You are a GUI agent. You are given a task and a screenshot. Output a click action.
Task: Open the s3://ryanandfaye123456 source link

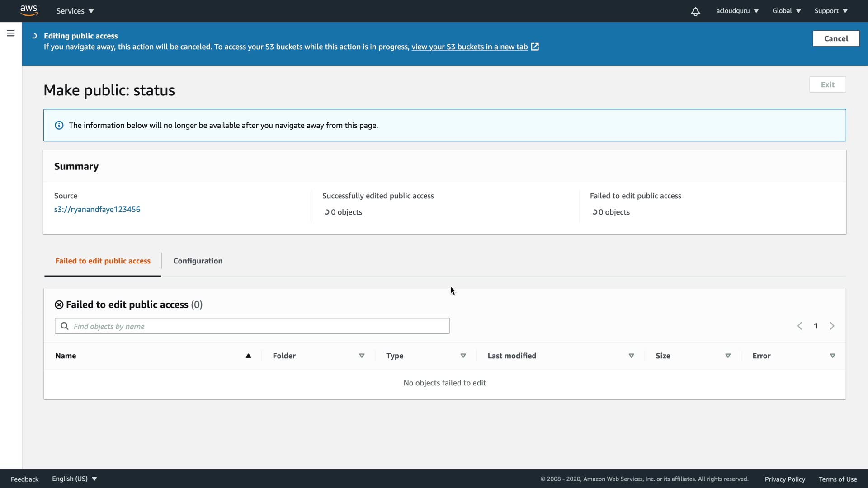[97, 210]
